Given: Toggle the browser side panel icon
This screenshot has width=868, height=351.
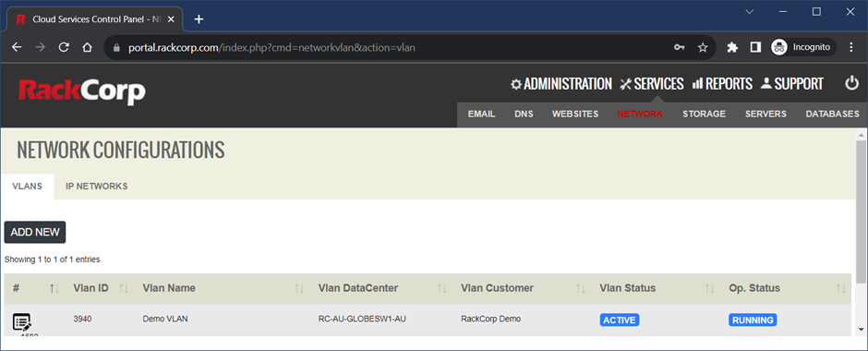Looking at the screenshot, I should click(x=755, y=48).
